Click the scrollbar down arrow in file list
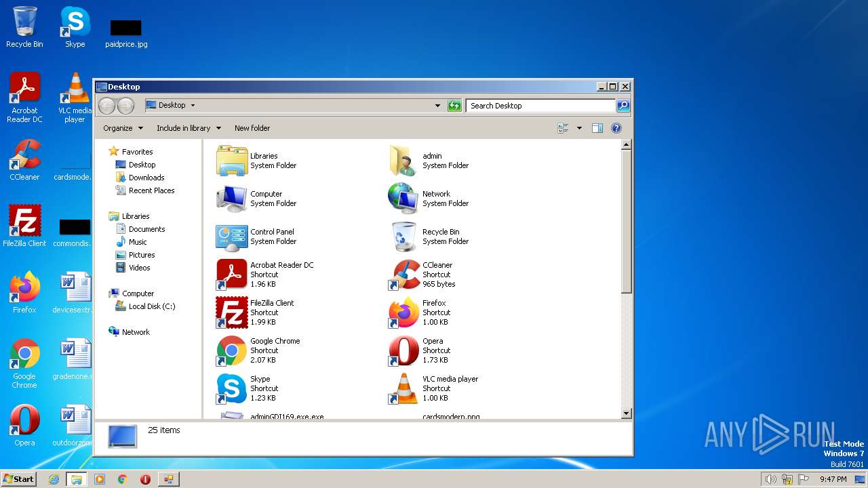Viewport: 868px width, 488px height. [x=627, y=413]
